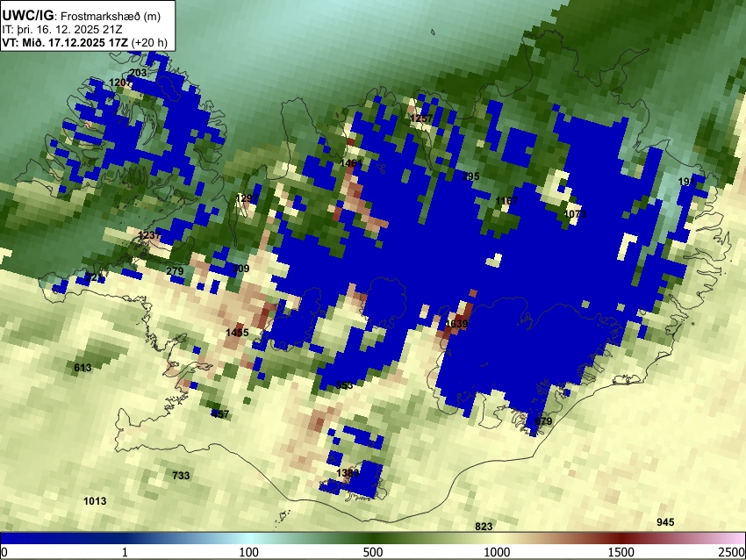Click the color scale label 0

point(4,552)
